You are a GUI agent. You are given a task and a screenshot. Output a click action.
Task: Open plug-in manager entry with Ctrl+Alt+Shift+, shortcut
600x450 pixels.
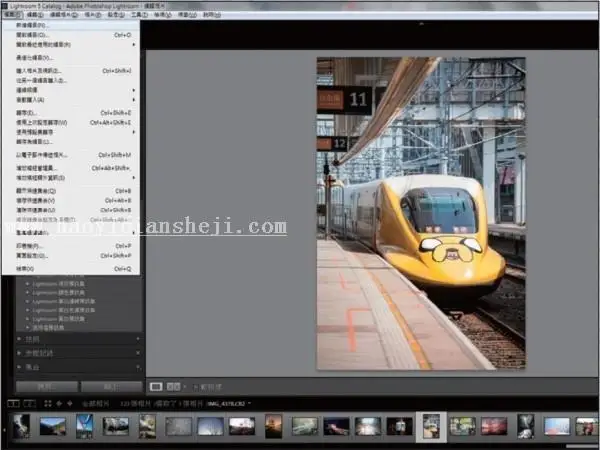click(x=71, y=168)
